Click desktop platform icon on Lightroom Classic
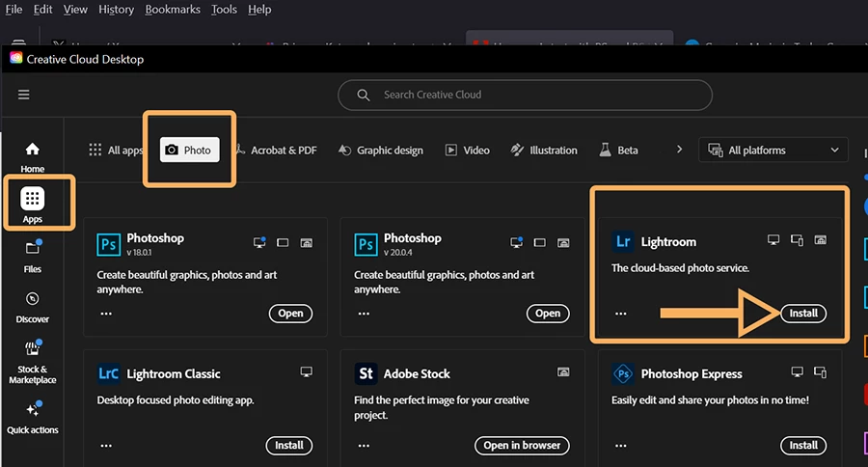The width and height of the screenshot is (868, 467). tap(306, 371)
